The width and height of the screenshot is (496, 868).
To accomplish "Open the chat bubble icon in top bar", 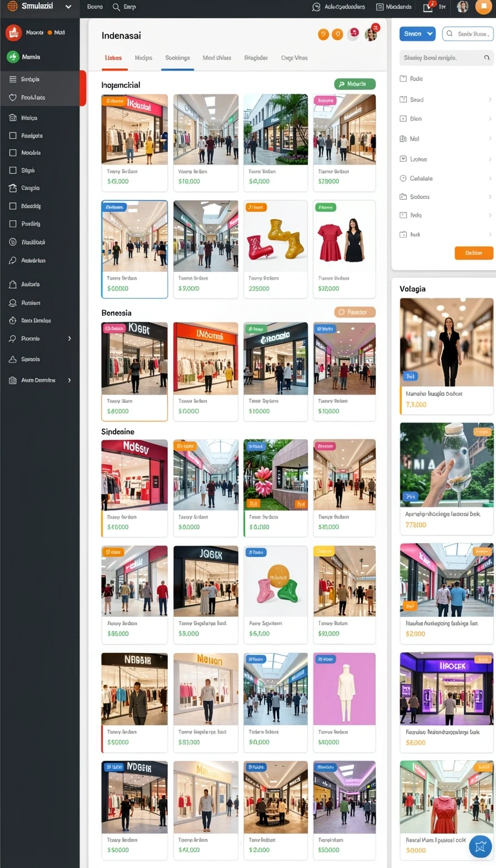I will point(316,7).
